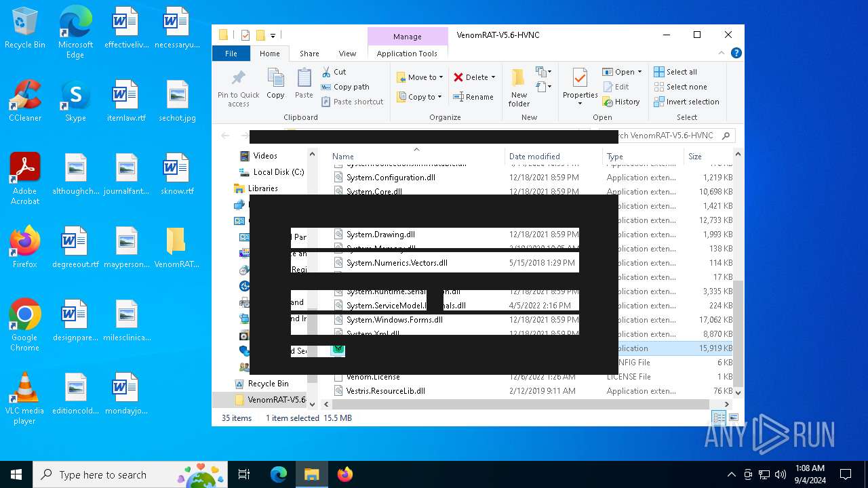Open VenomRAT folder on desktop
Screen dimensions: 868x488
pyautogui.click(x=176, y=247)
